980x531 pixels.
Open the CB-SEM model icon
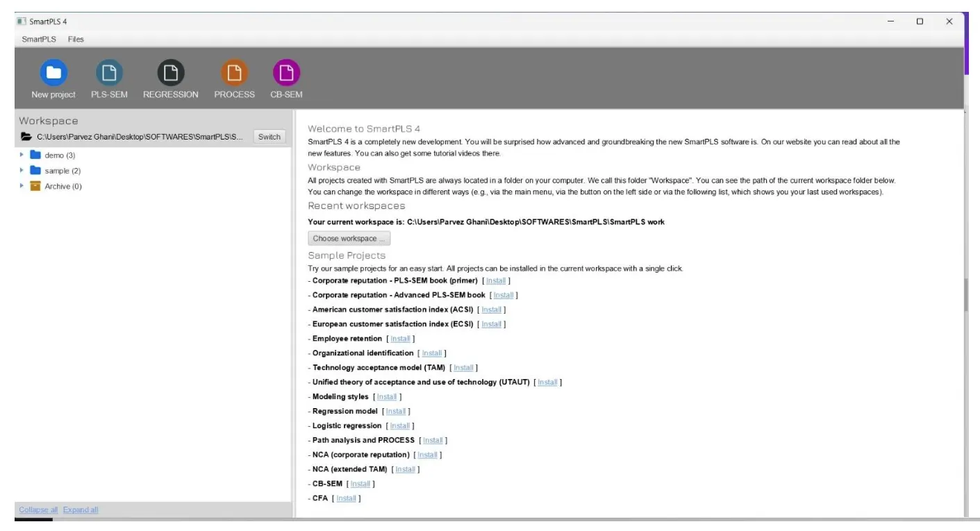[286, 73]
